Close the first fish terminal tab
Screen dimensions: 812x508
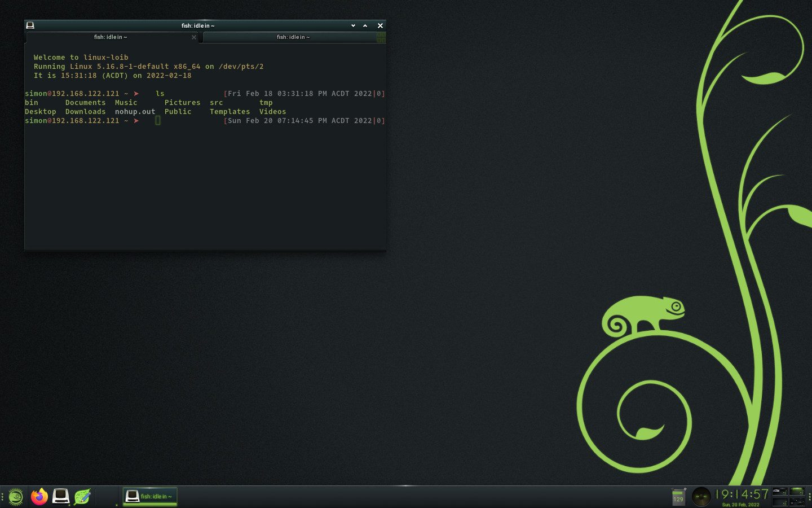point(194,37)
